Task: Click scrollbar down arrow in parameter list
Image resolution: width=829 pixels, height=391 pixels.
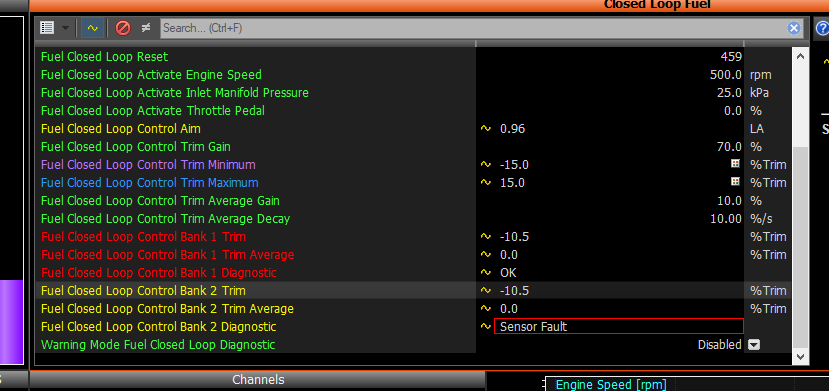Action: click(x=800, y=357)
